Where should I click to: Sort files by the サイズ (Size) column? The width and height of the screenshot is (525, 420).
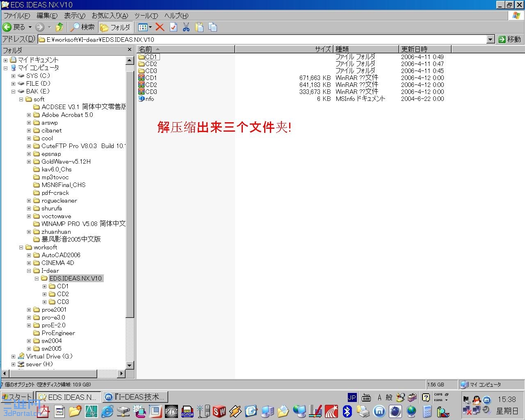point(284,49)
